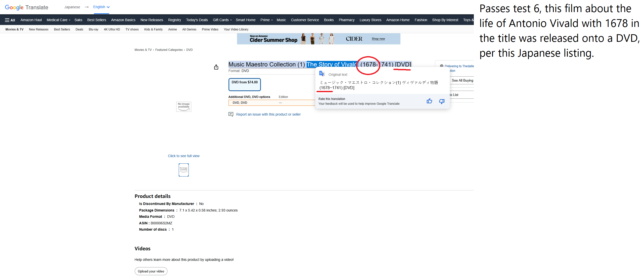Click DVD breadcrumb link
This screenshot has width=644, height=280.
click(x=190, y=50)
